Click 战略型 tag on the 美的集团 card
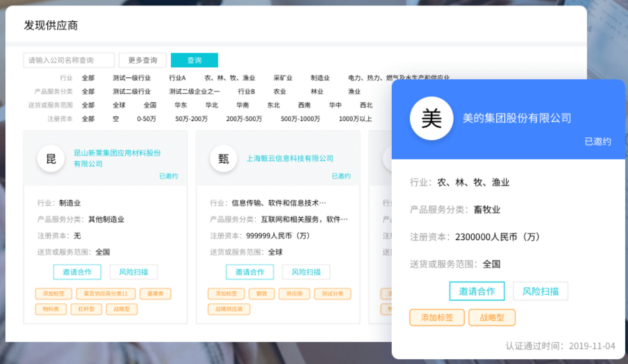The width and height of the screenshot is (628, 364). pos(492,318)
